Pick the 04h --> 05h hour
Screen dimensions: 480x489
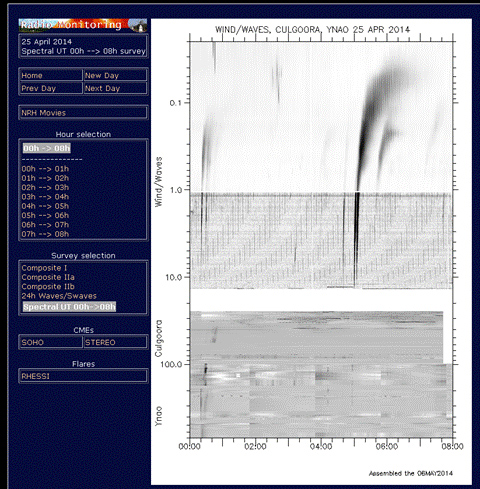tap(45, 206)
